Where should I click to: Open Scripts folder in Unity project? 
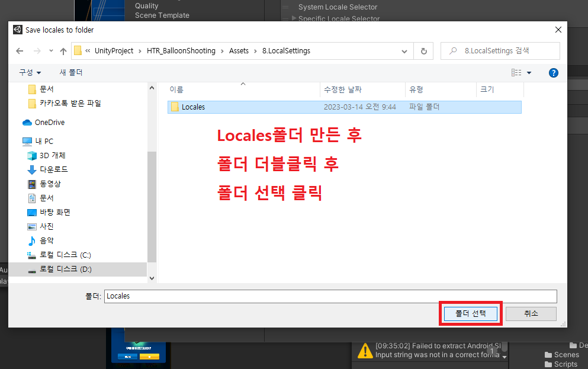point(561,364)
